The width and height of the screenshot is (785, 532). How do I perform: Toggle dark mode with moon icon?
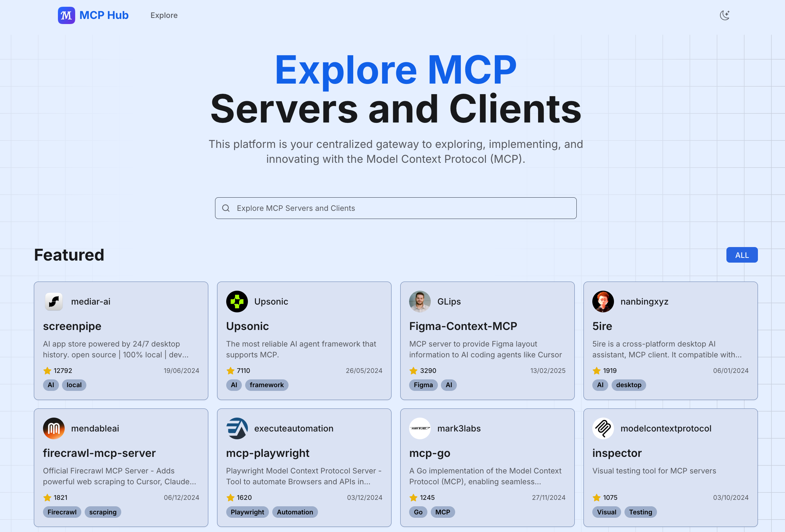724,15
